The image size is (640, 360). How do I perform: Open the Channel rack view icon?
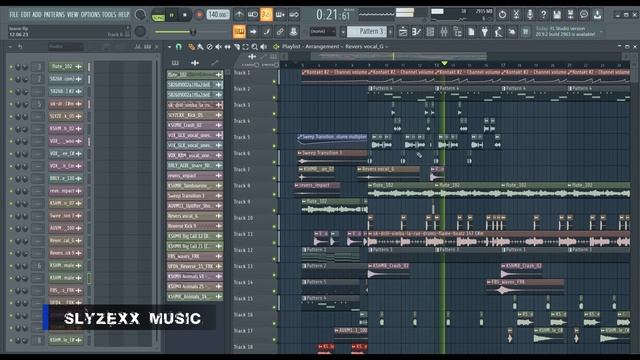point(430,31)
